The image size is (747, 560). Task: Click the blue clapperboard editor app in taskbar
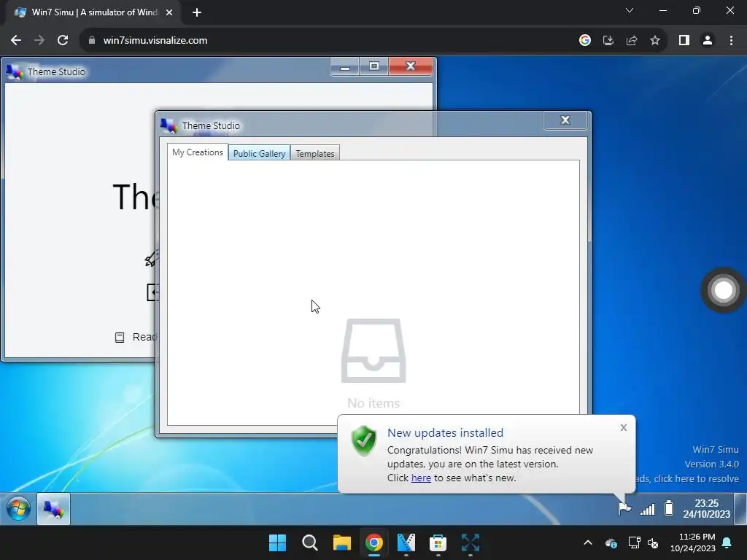point(406,542)
